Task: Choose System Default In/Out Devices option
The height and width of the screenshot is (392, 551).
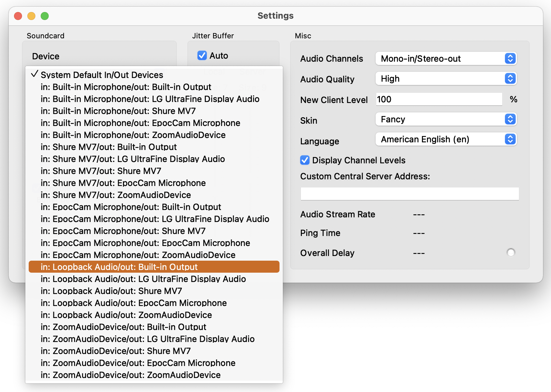Action: click(102, 75)
